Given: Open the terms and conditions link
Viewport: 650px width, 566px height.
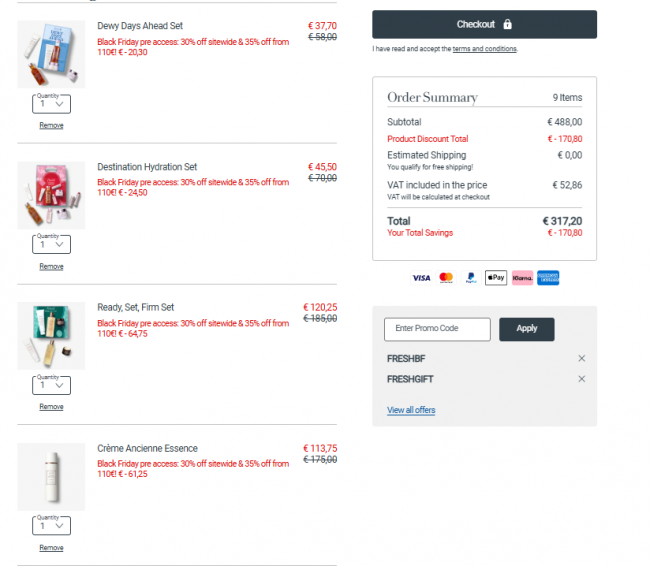Looking at the screenshot, I should click(485, 49).
